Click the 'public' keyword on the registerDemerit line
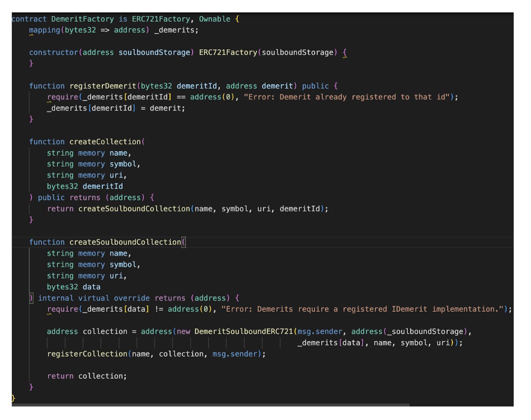The image size is (531, 420). 316,86
